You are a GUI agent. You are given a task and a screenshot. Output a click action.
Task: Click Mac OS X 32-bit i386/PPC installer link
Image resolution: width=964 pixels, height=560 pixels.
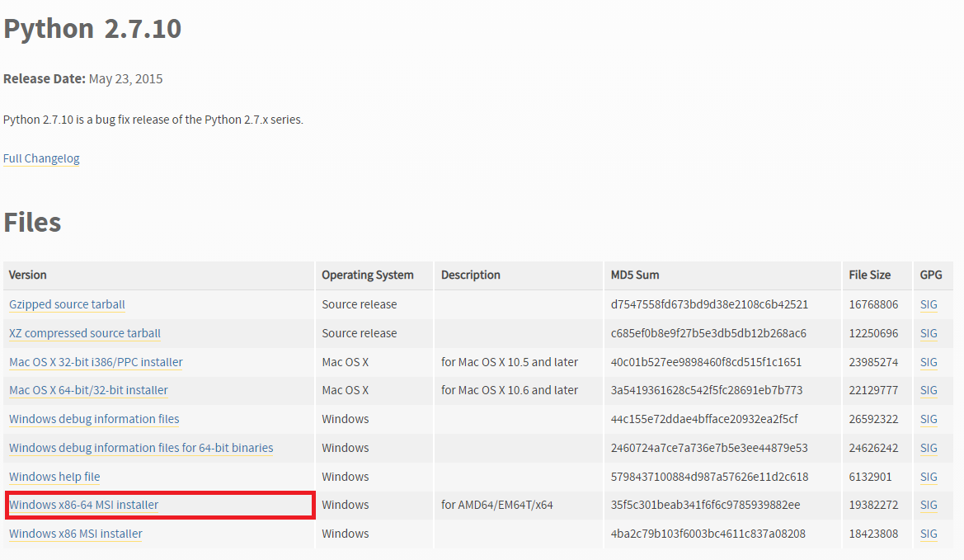[96, 362]
